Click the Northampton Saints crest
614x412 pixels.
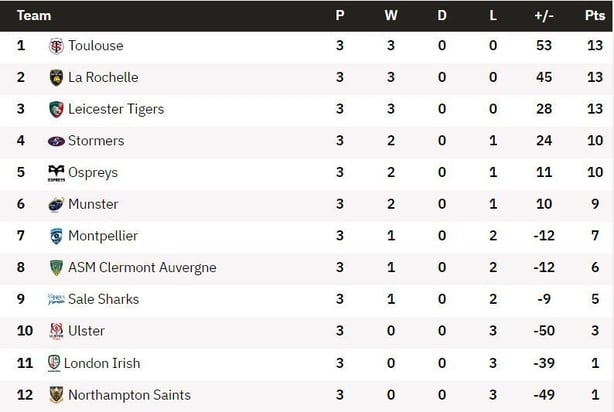point(56,395)
